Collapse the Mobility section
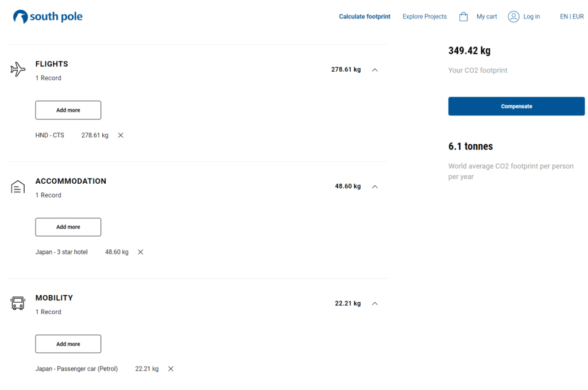588x390 pixels. (374, 304)
